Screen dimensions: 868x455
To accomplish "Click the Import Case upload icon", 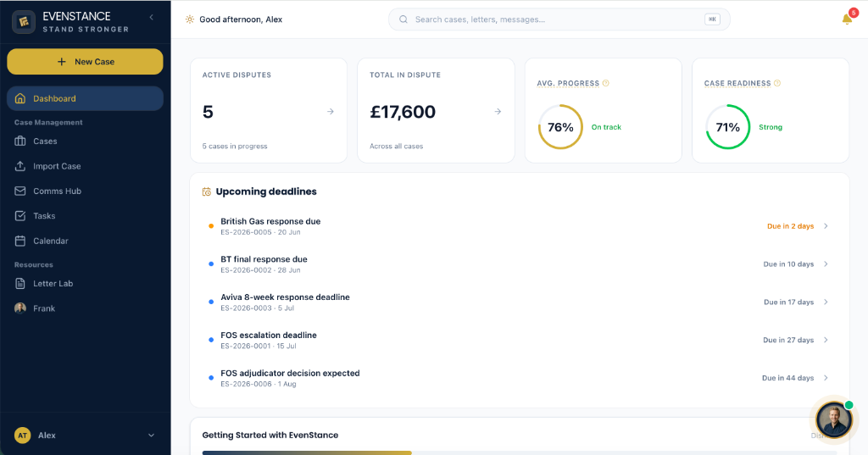I will coord(20,166).
